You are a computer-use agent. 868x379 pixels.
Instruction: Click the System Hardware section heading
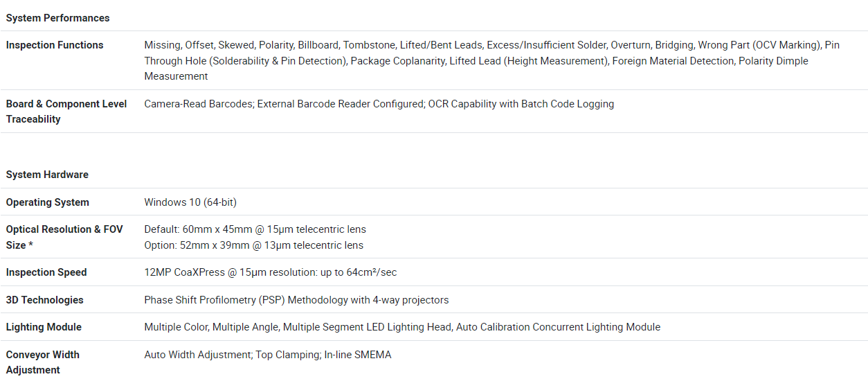click(x=47, y=175)
